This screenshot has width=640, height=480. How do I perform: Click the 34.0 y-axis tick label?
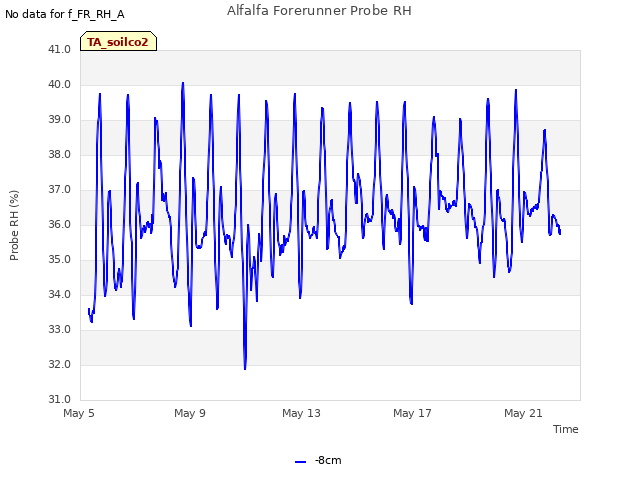click(60, 294)
